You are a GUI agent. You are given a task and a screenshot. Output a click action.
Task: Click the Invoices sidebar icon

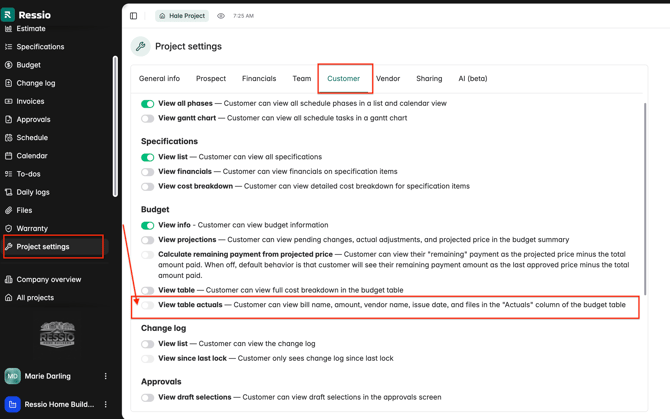pyautogui.click(x=9, y=101)
